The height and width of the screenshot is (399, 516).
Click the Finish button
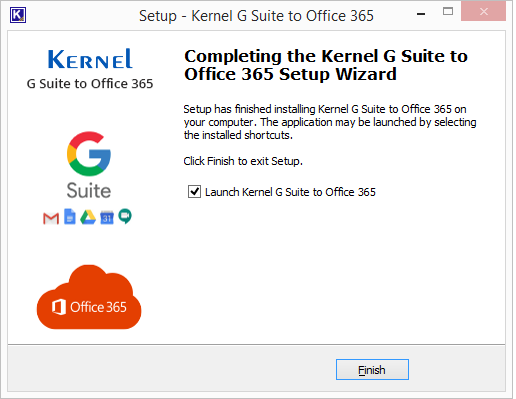(372, 369)
